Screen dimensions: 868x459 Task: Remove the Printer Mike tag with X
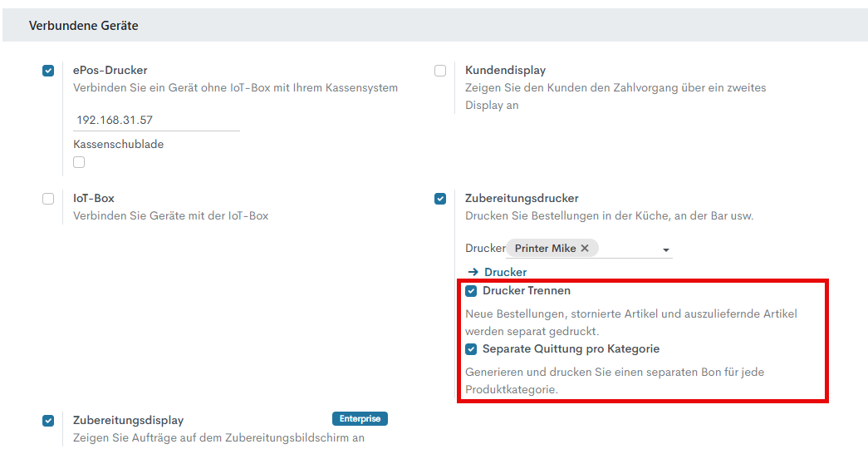(585, 249)
